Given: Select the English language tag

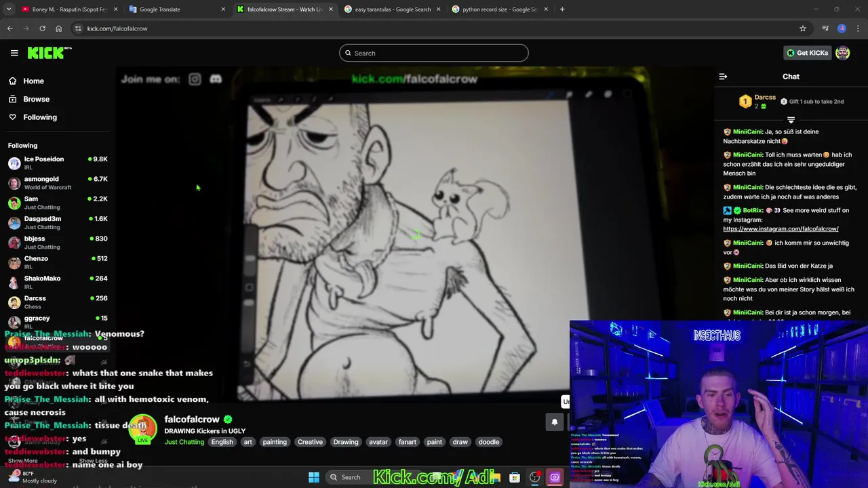Looking at the screenshot, I should [222, 442].
